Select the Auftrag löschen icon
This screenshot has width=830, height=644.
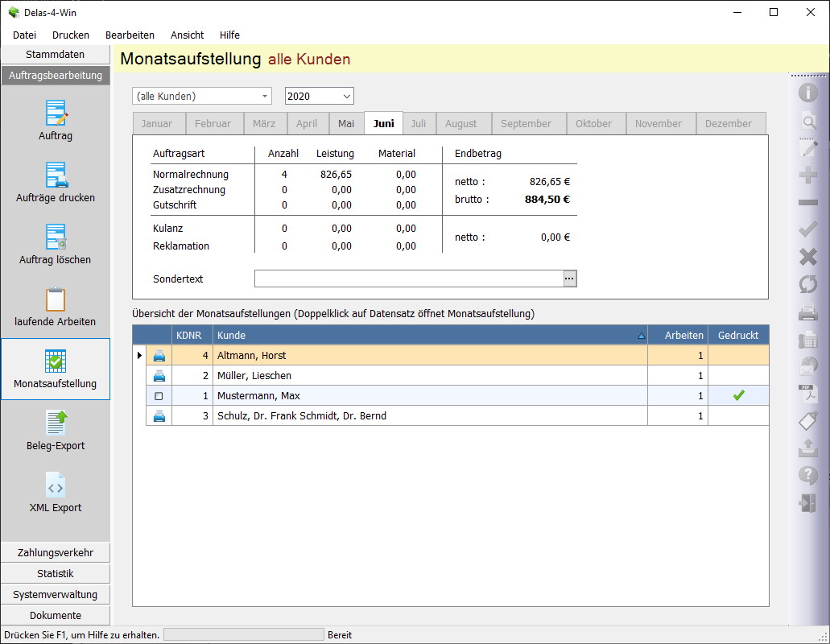pyautogui.click(x=56, y=237)
